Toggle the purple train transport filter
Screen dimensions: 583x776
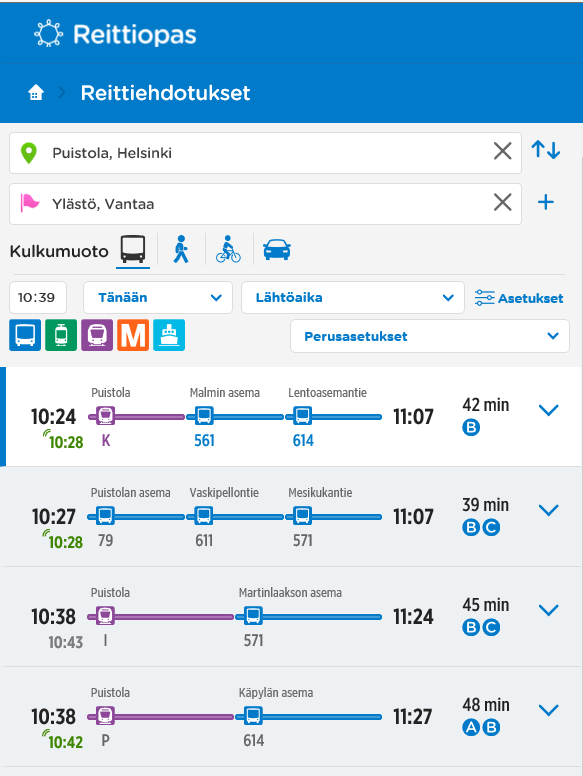97,335
